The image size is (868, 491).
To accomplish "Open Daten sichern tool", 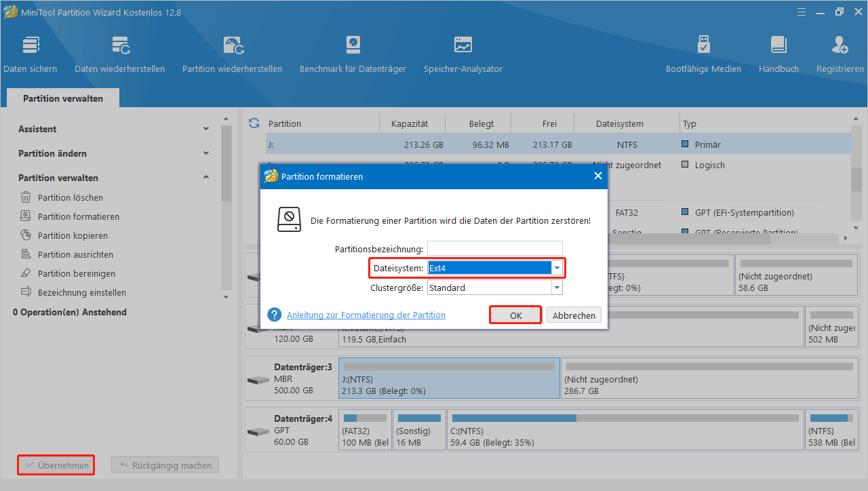I will [31, 54].
